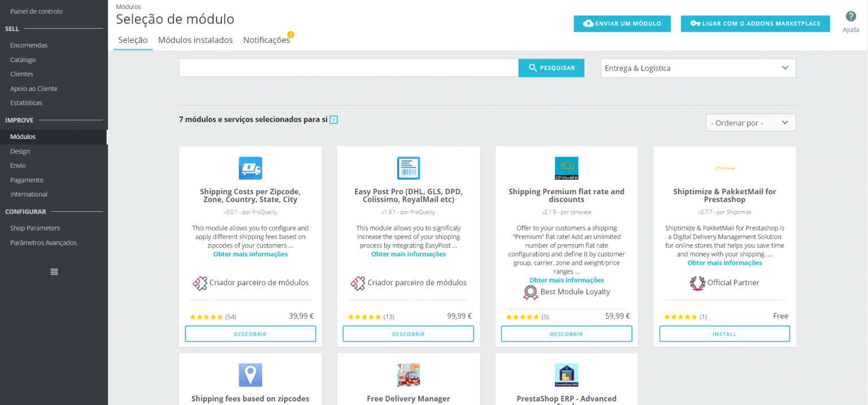Screen dimensions: 868x405
Task: Click the Enviar um módulo button
Action: click(622, 24)
